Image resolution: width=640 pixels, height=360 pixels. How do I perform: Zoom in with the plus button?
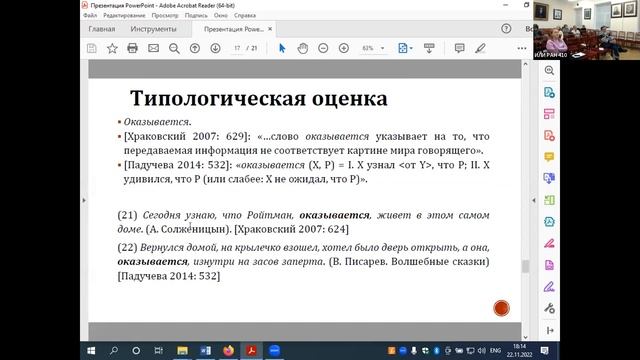344,48
